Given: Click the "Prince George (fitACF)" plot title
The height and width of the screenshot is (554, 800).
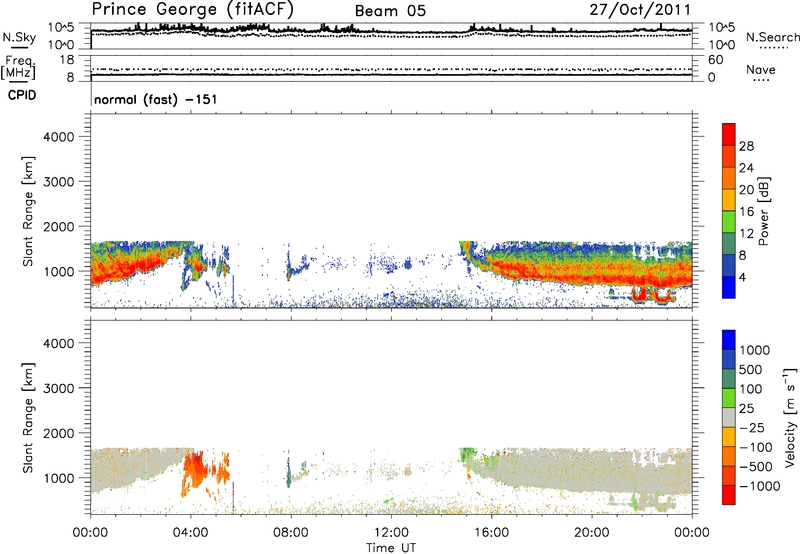Looking at the screenshot, I should click(192, 9).
